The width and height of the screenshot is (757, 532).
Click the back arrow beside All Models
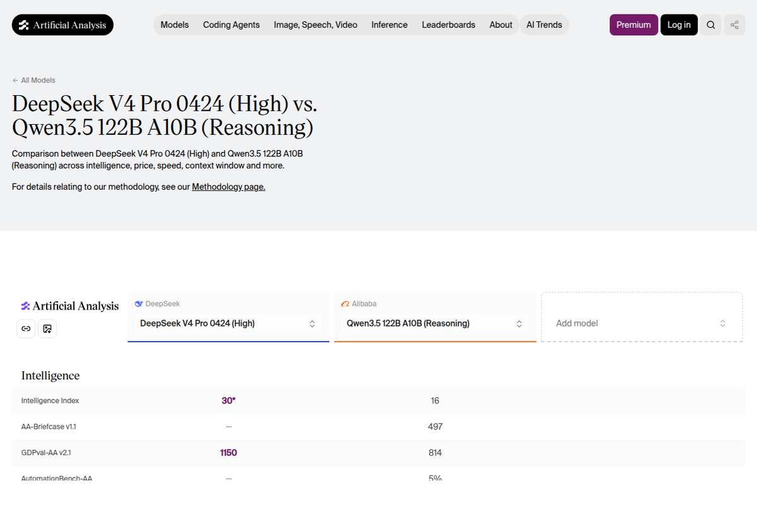click(15, 80)
